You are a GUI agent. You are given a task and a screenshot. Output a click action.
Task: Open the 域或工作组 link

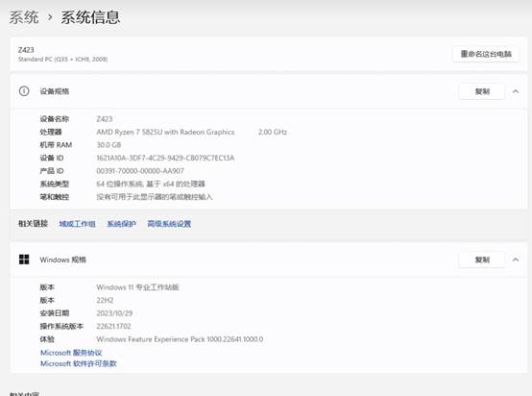coord(77,224)
